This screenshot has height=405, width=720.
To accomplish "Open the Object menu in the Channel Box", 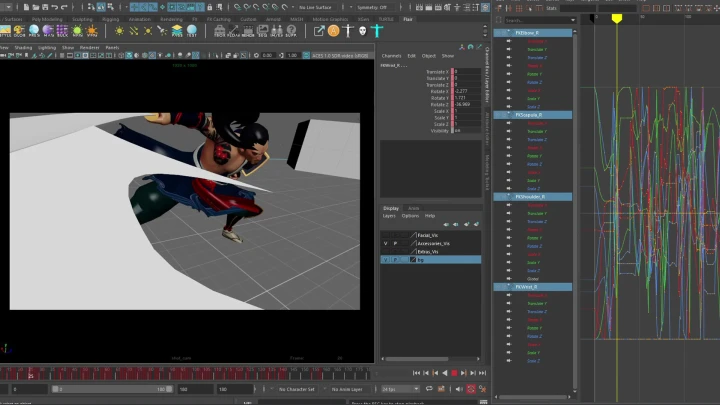I will [428, 56].
